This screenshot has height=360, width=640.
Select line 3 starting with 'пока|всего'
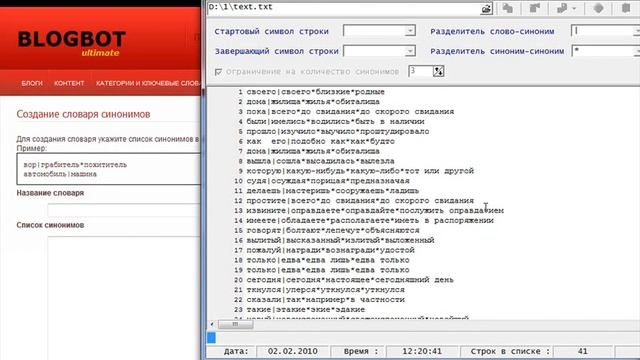(350, 111)
